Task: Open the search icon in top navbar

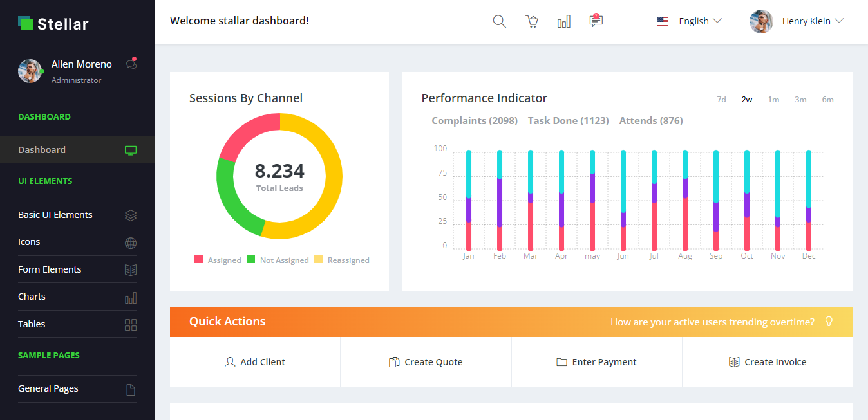Action: (499, 21)
